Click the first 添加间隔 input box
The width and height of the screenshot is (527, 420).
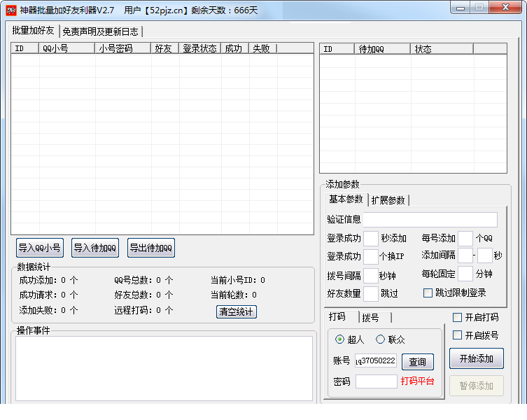click(x=465, y=255)
